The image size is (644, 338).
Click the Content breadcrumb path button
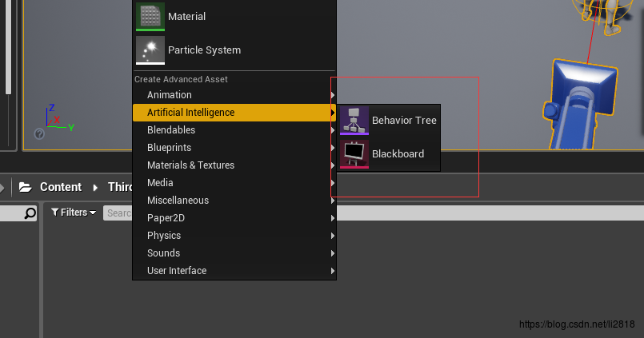pyautogui.click(x=61, y=187)
